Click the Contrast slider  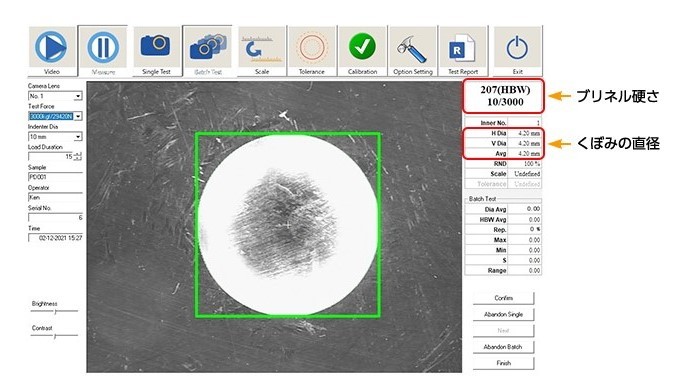tap(55, 336)
